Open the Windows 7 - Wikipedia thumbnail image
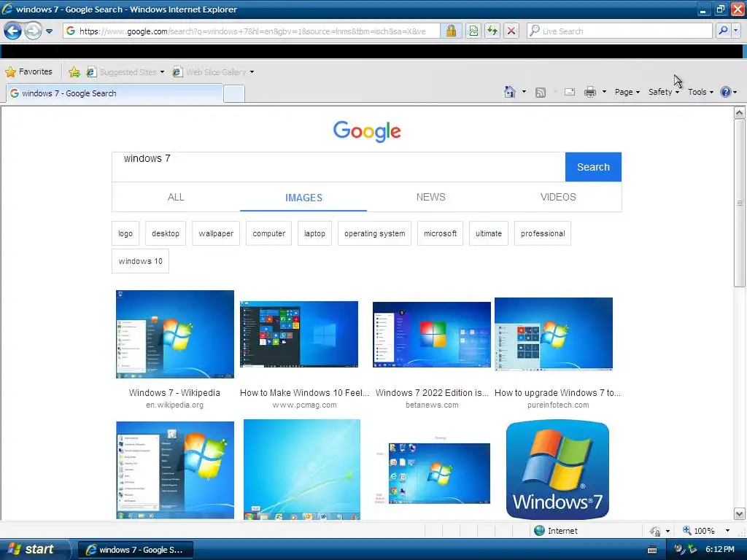This screenshot has width=747, height=560. (175, 334)
